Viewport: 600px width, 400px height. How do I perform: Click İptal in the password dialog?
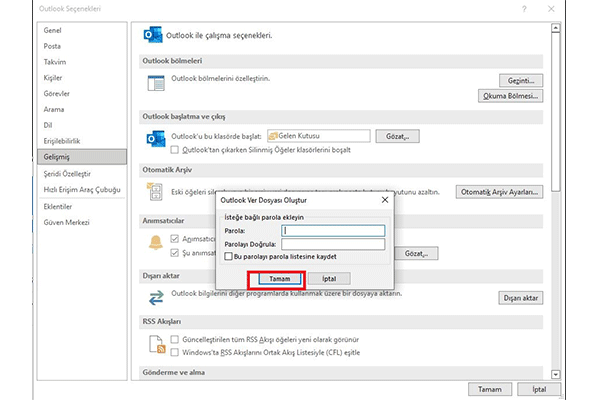point(329,279)
